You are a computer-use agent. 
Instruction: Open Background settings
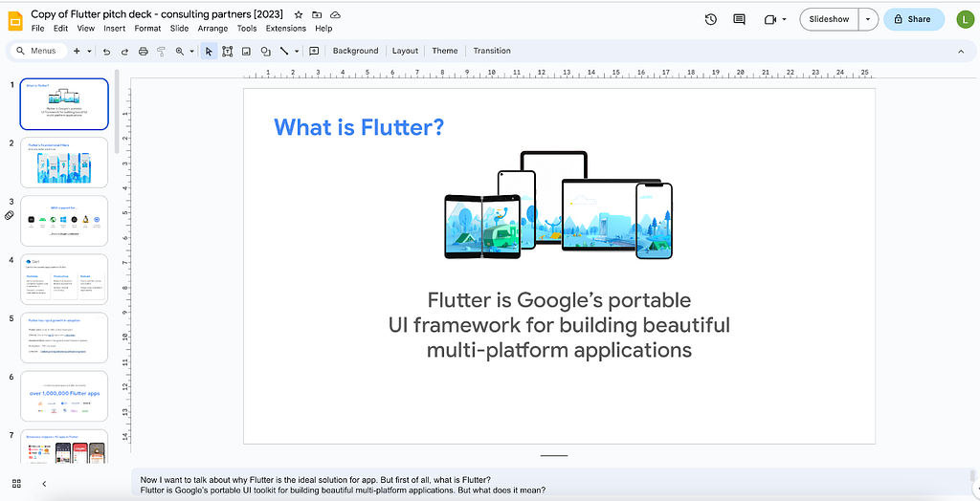click(x=356, y=51)
